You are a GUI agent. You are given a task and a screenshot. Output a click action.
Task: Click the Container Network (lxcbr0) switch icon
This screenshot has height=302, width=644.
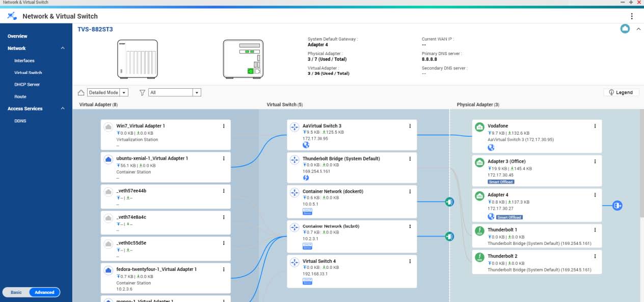(294, 227)
